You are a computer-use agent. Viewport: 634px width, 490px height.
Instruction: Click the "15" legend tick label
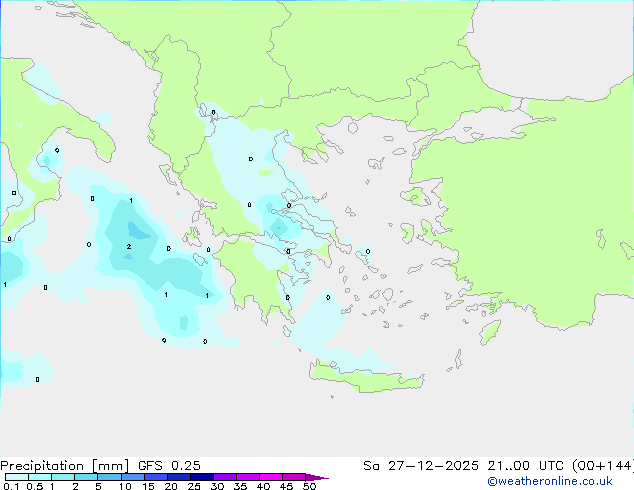point(148,486)
